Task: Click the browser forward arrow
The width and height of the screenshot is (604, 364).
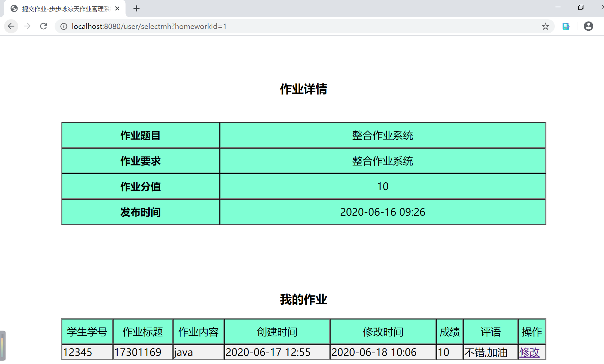Action: pyautogui.click(x=27, y=26)
